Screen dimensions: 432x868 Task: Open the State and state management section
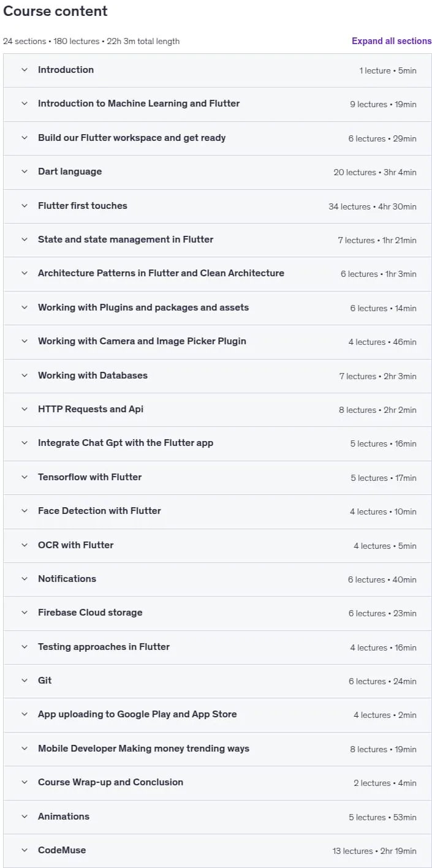pos(217,240)
